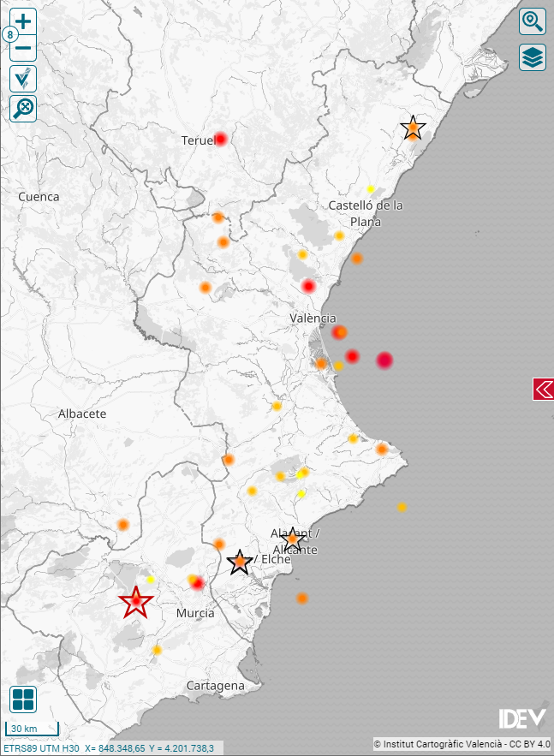
Task: Click the Murcia city label
Action: click(195, 613)
